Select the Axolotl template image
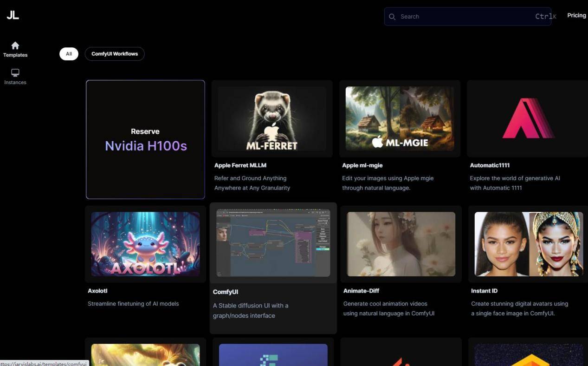The image size is (588, 366). point(145,244)
